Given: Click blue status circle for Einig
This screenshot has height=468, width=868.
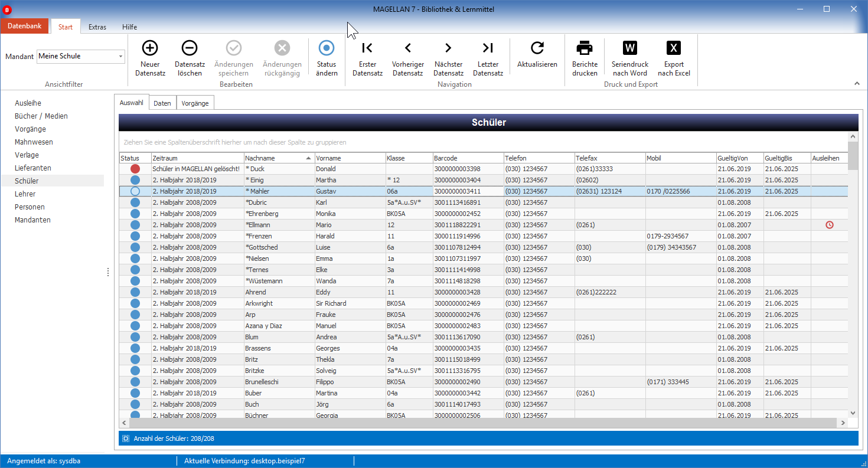Looking at the screenshot, I should pyautogui.click(x=135, y=180).
